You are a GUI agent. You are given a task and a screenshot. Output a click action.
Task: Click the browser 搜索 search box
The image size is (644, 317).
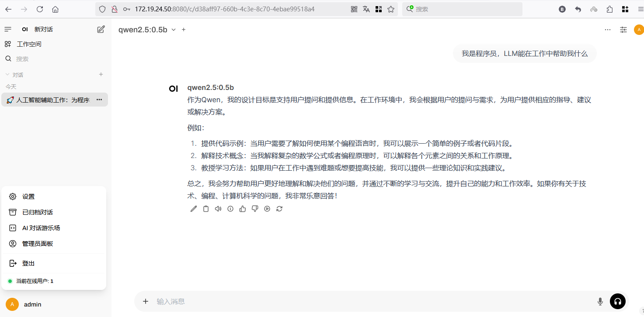click(463, 9)
